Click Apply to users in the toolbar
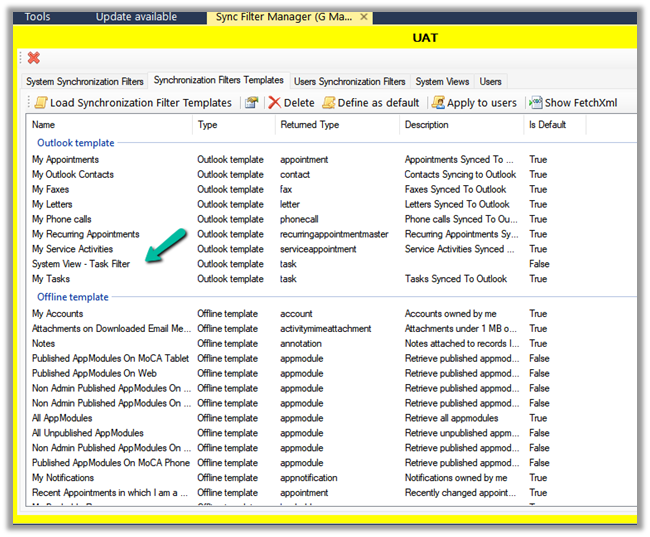 (474, 102)
